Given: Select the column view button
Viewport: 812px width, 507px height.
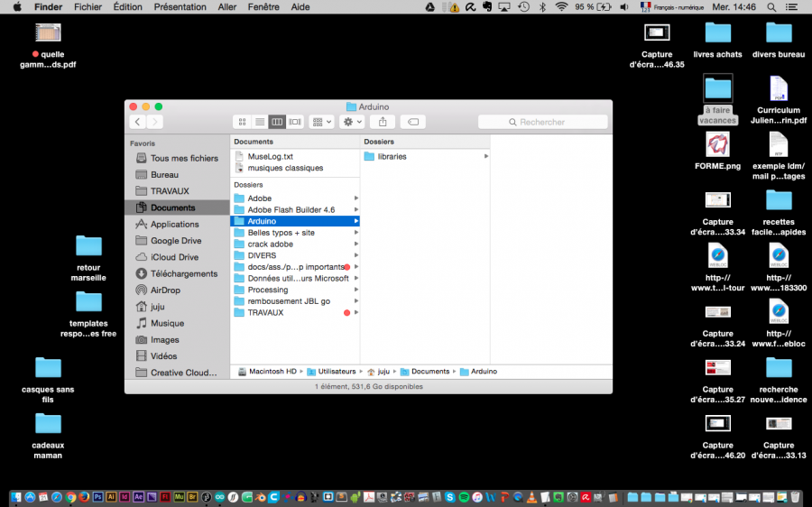Looking at the screenshot, I should [277, 122].
